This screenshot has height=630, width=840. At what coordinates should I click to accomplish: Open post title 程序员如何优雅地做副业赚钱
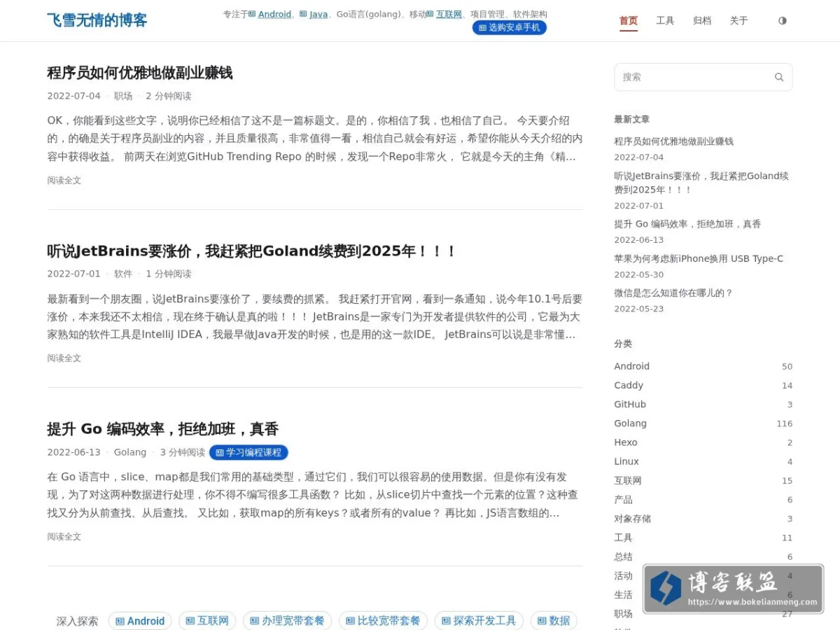coord(140,73)
